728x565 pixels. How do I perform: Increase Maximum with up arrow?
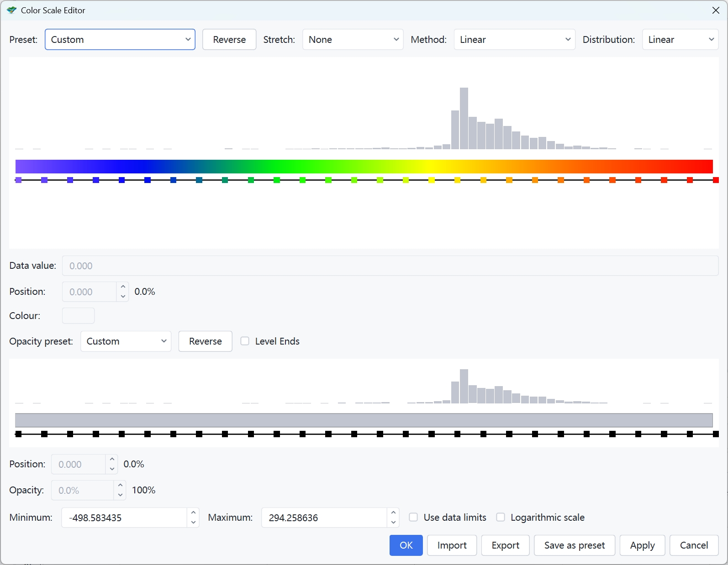(393, 513)
